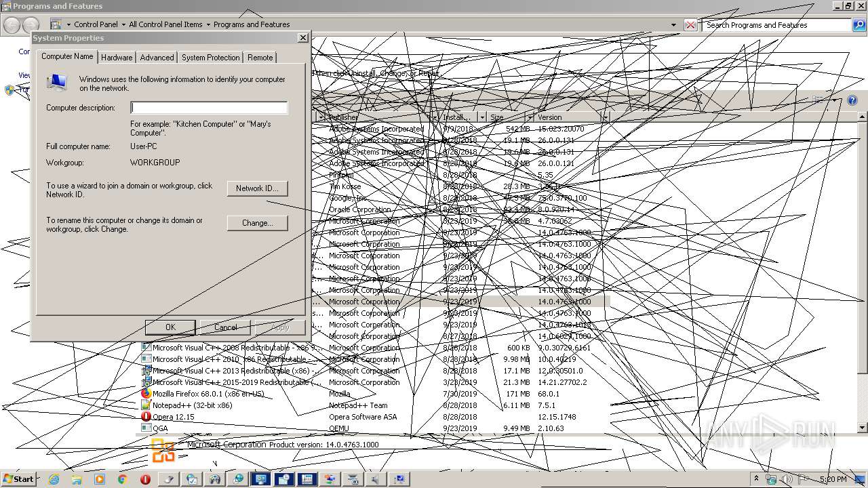Screen dimensions: 868x488
Task: Select the speaker sound taskbar button
Action: coord(376,479)
